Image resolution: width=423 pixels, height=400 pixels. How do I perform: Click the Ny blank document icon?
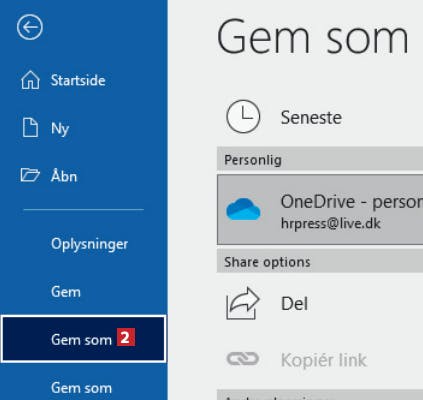pos(30,128)
